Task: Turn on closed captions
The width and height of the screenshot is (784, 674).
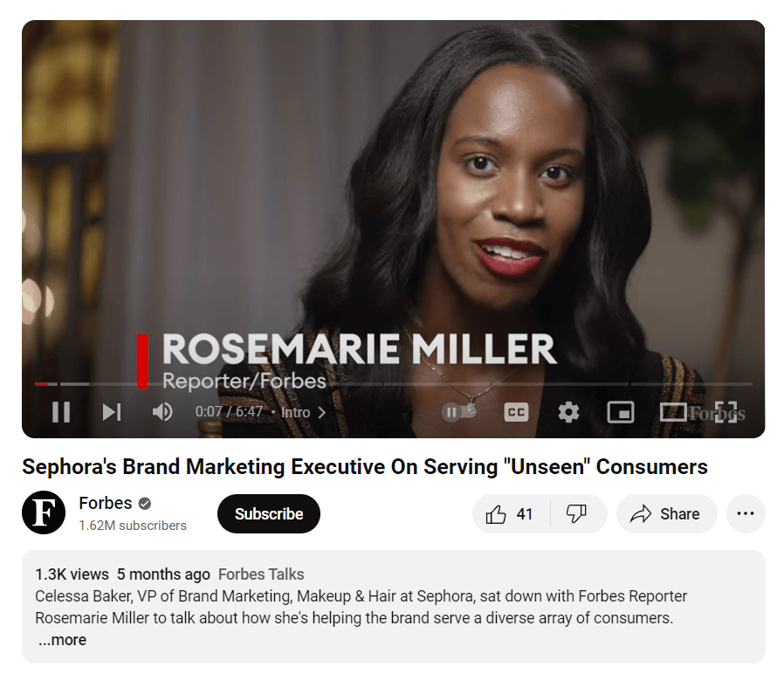Action: coord(516,412)
